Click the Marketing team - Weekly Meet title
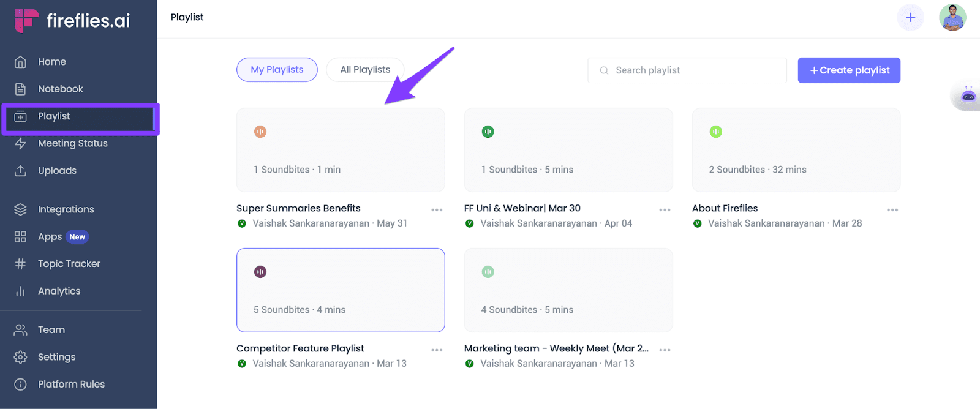 [x=556, y=348]
